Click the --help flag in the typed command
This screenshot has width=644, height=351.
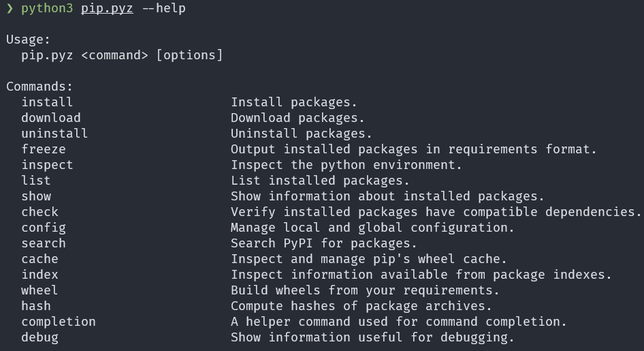(x=163, y=8)
